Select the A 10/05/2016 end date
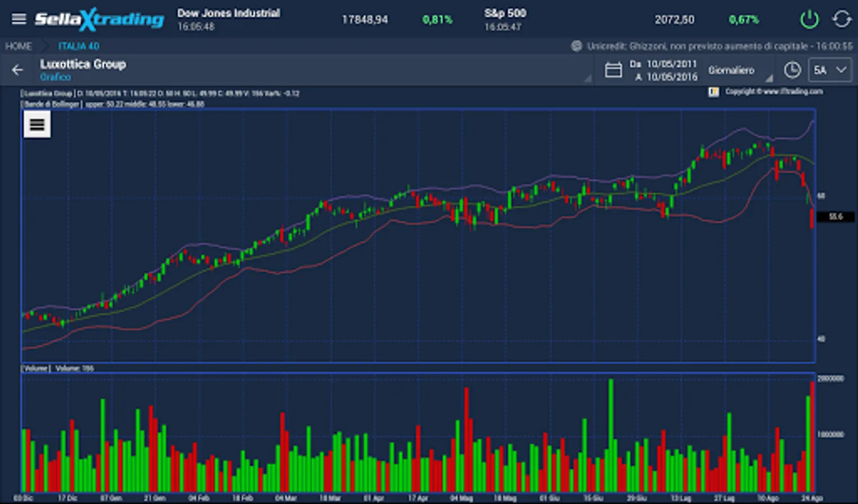 pyautogui.click(x=666, y=77)
